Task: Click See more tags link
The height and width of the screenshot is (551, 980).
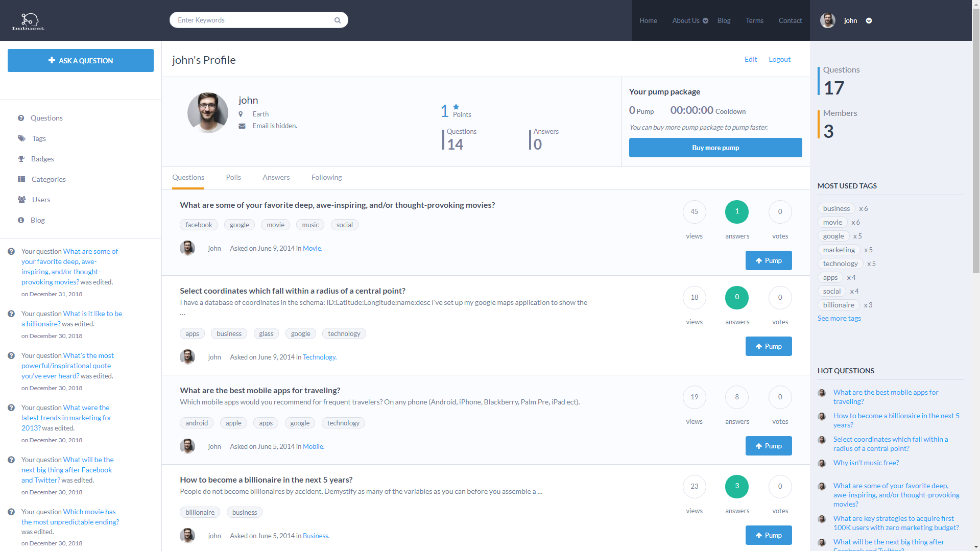Action: click(x=839, y=318)
